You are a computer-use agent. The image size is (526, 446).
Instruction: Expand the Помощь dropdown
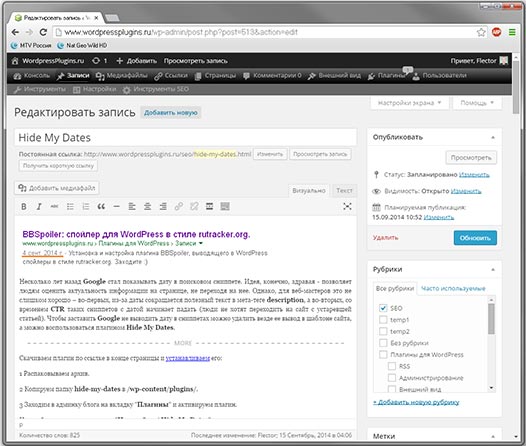[477, 103]
